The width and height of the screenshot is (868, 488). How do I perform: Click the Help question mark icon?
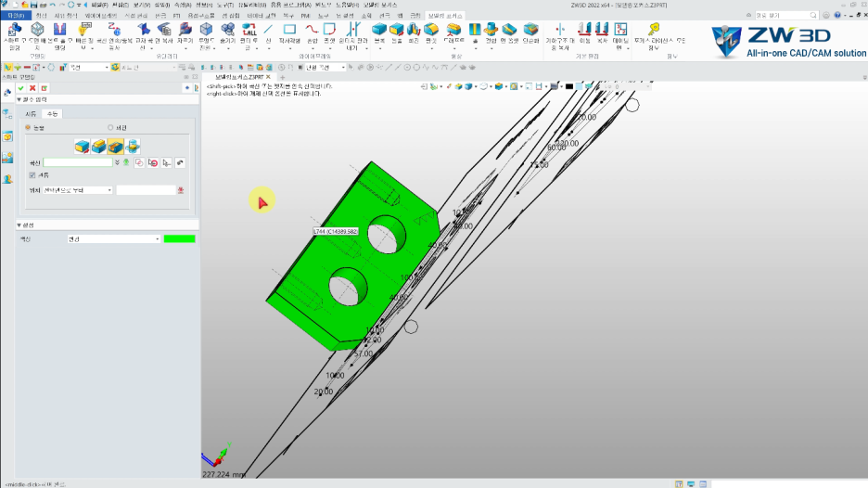[x=837, y=15]
